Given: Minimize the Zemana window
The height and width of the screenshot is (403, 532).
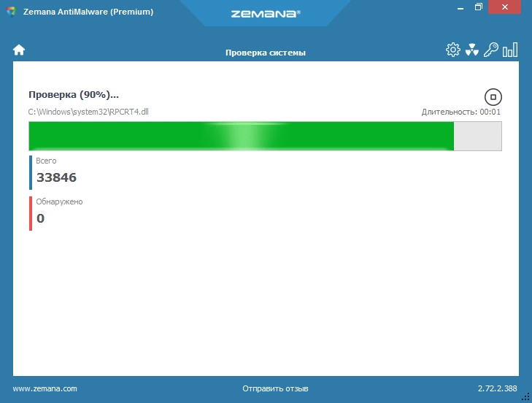Looking at the screenshot, I should (460, 7).
